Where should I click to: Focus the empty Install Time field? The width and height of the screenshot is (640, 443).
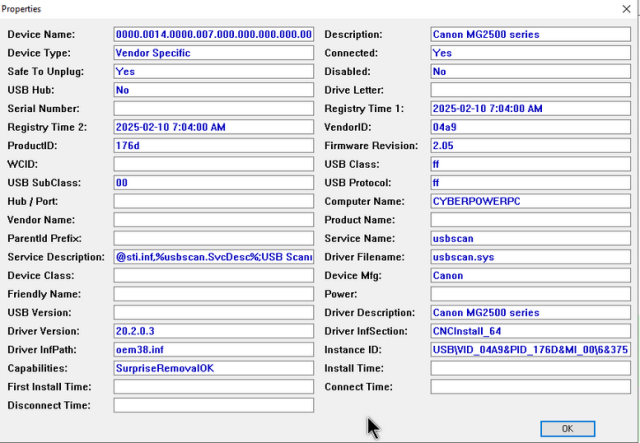[x=531, y=368]
